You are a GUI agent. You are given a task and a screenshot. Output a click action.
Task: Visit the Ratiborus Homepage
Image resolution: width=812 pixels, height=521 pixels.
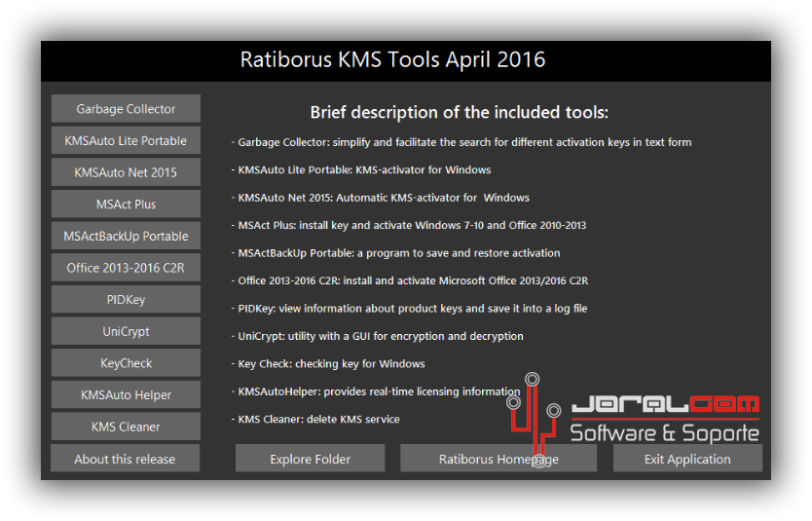tap(498, 459)
